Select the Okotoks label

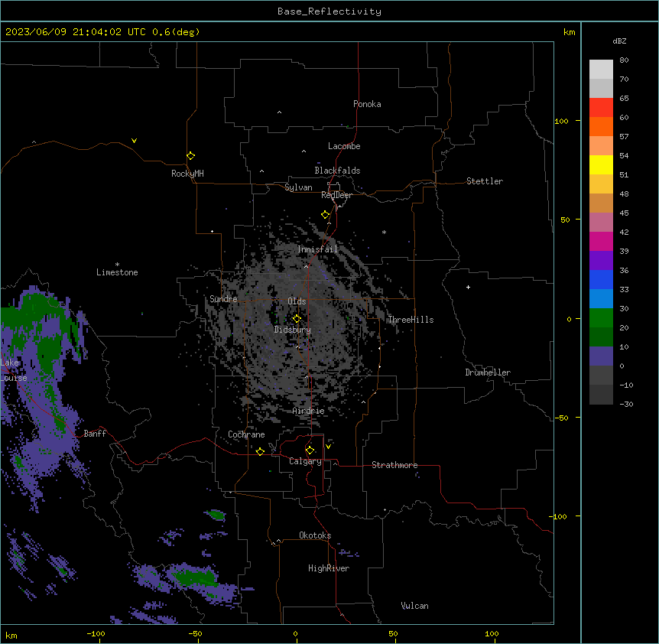click(x=315, y=535)
